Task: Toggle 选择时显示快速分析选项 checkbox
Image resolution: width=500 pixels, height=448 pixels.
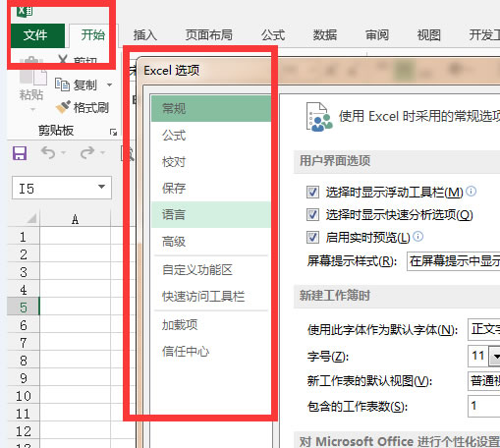Action: (x=312, y=215)
